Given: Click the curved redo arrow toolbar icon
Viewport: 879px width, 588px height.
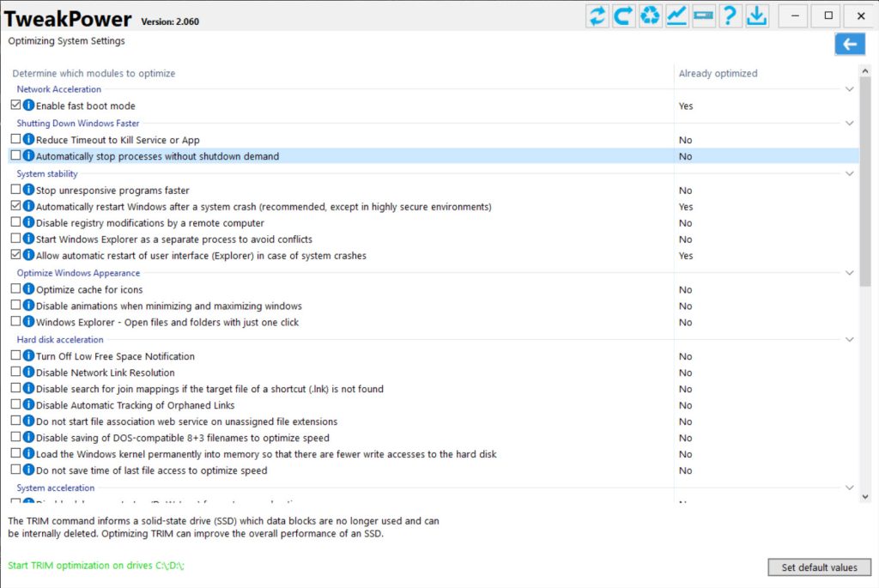Looking at the screenshot, I should click(623, 15).
